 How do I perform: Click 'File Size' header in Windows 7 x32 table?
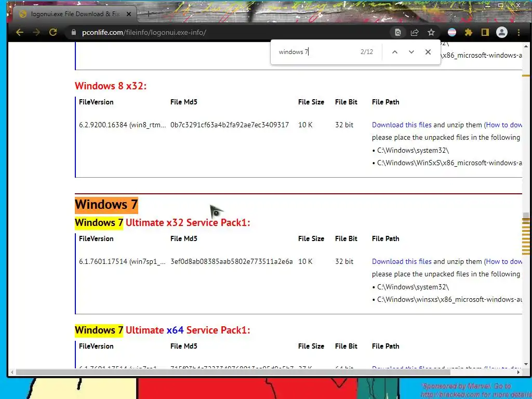311,239
